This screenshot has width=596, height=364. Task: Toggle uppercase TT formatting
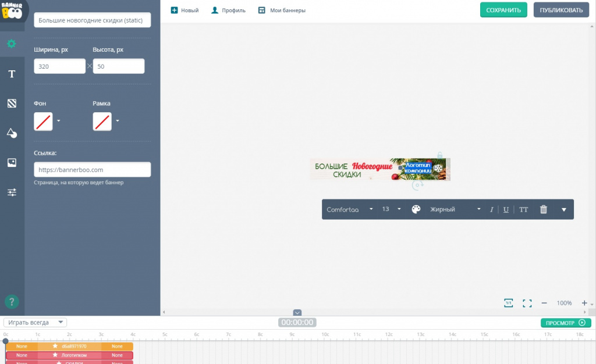pos(523,209)
